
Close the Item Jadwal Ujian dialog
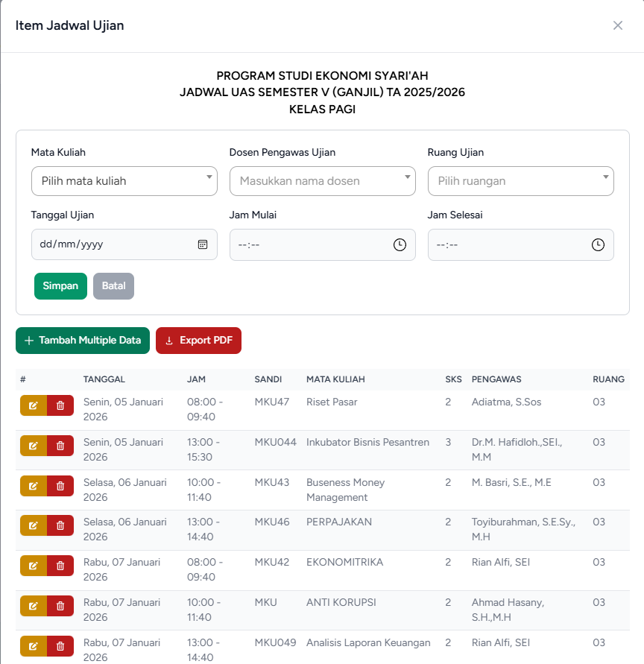(618, 25)
